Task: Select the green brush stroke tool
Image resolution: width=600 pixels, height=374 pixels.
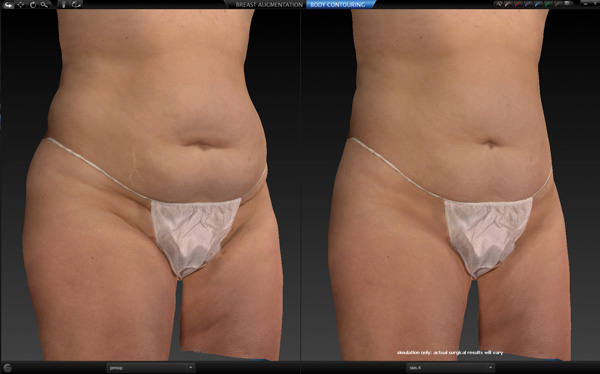Action: pyautogui.click(x=548, y=4)
